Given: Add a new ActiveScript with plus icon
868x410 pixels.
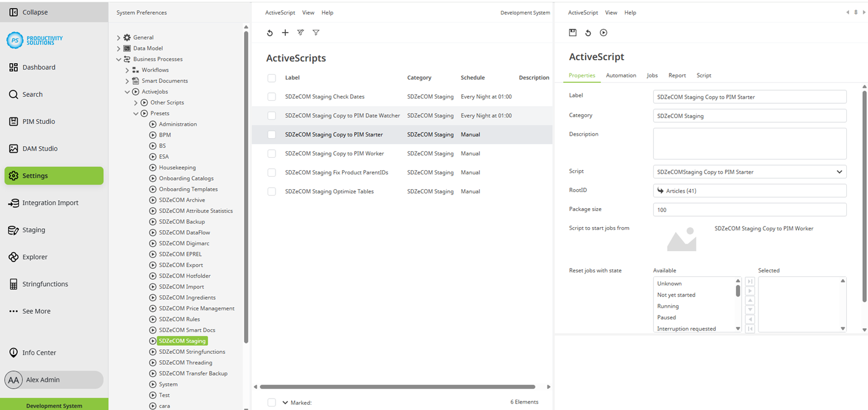Looking at the screenshot, I should point(285,33).
